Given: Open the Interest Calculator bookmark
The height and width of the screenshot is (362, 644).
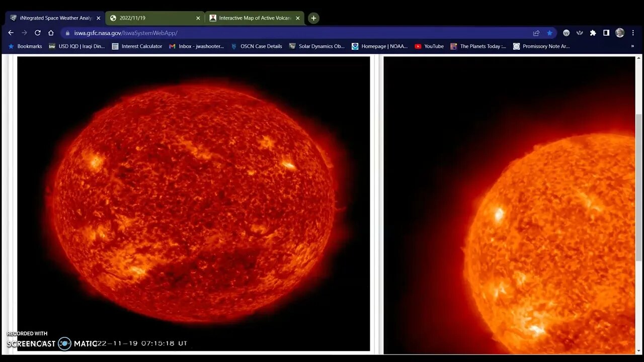Looking at the screenshot, I should [137, 46].
